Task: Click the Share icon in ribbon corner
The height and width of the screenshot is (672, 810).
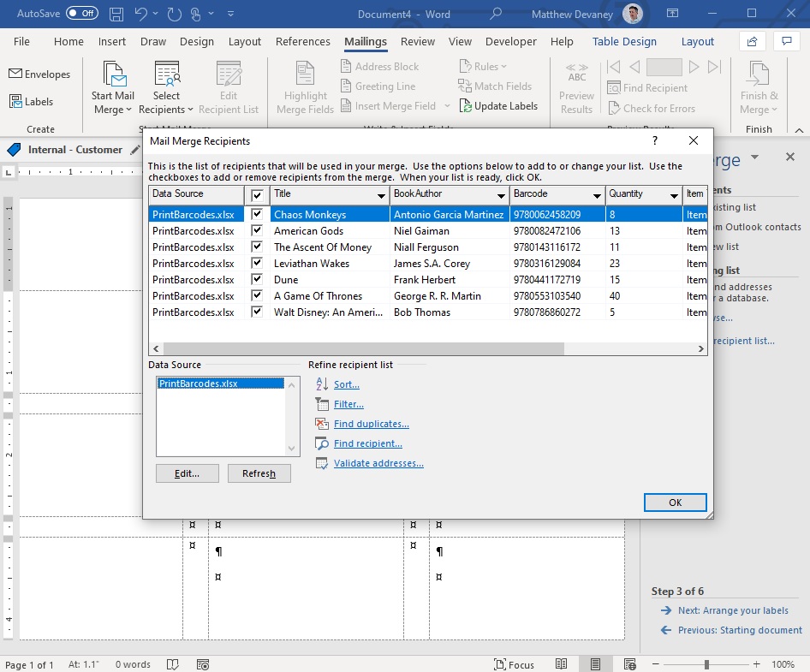Action: pos(752,41)
